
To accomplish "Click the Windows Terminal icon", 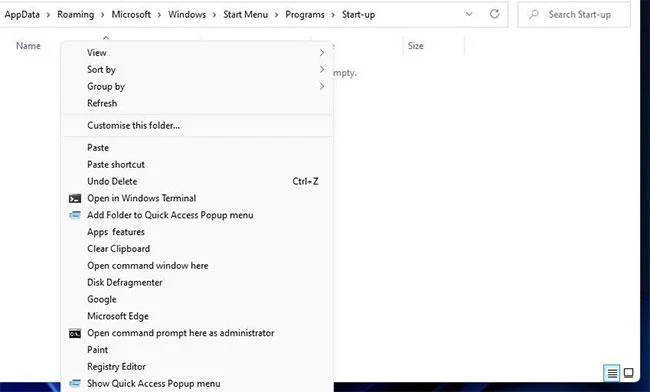I will point(75,198).
